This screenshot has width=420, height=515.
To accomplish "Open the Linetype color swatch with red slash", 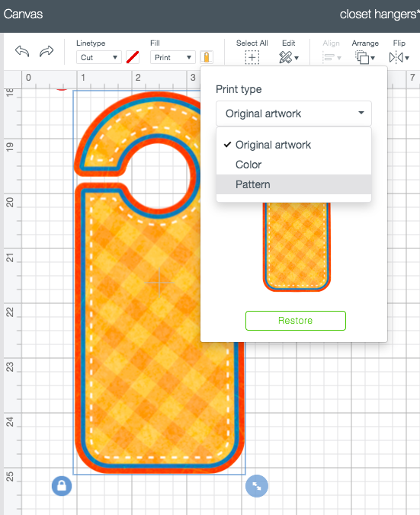I will point(133,57).
